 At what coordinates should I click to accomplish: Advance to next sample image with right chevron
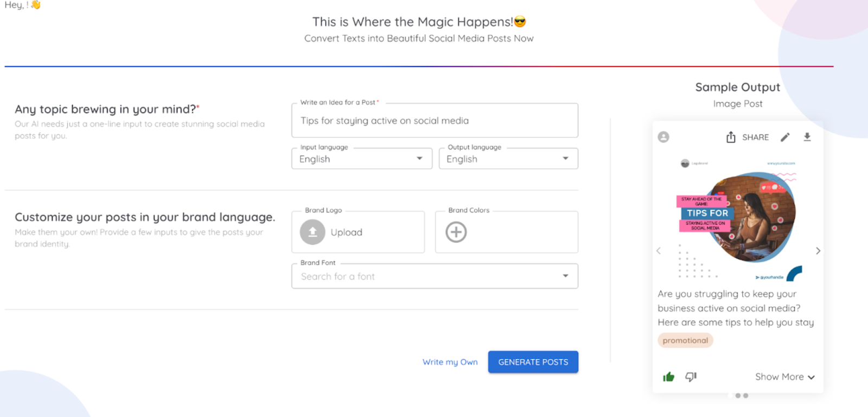click(818, 251)
